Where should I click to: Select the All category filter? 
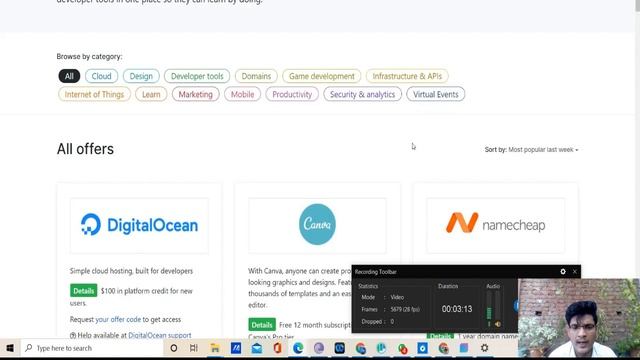(x=69, y=76)
